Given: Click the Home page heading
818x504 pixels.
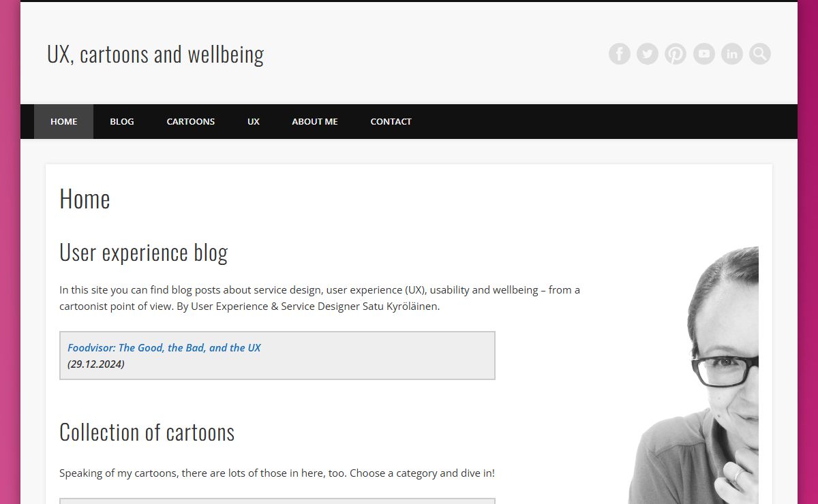Looking at the screenshot, I should click(x=85, y=199).
